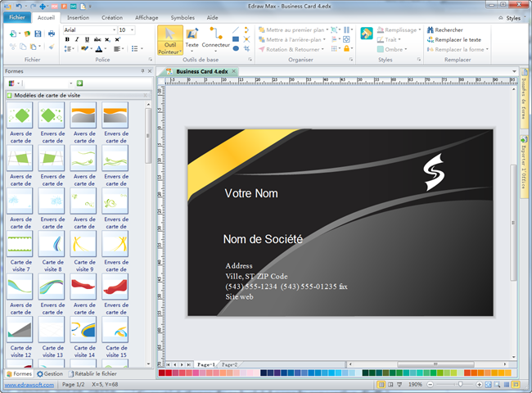Image resolution: width=532 pixels, height=393 pixels.
Task: Activate the Connecteur tool
Action: [216, 38]
